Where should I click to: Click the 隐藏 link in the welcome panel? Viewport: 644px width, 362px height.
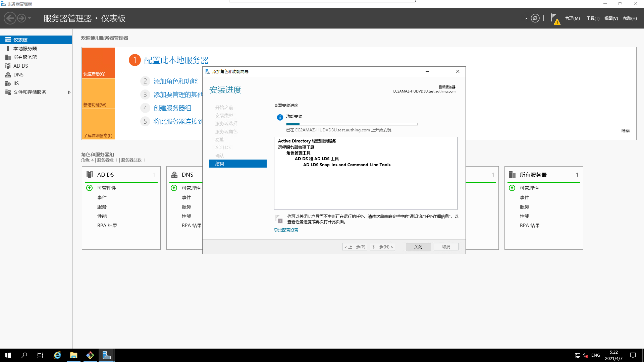[x=625, y=131]
